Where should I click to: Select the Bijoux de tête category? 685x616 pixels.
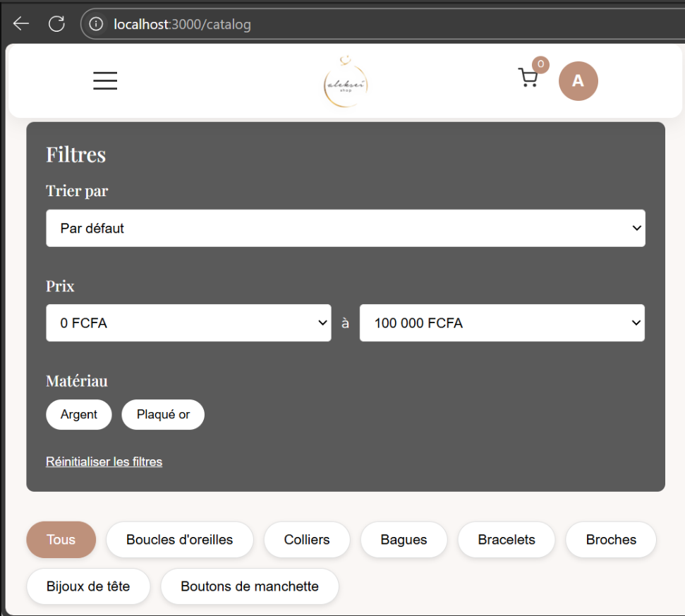pos(88,586)
